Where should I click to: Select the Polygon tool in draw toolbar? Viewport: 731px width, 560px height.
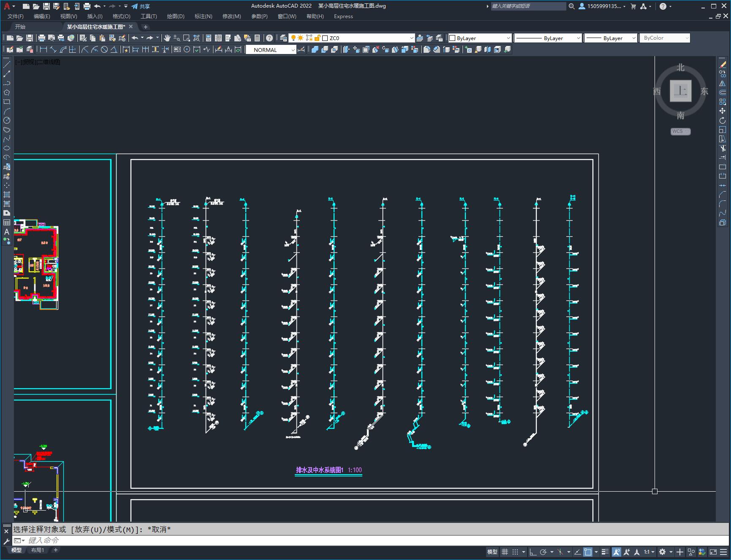click(7, 92)
